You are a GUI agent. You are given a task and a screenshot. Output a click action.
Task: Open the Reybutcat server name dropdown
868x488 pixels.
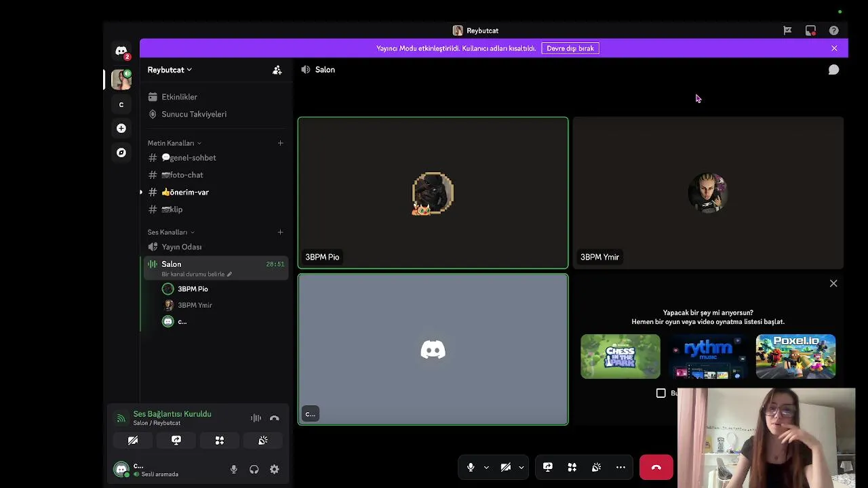tap(170, 70)
